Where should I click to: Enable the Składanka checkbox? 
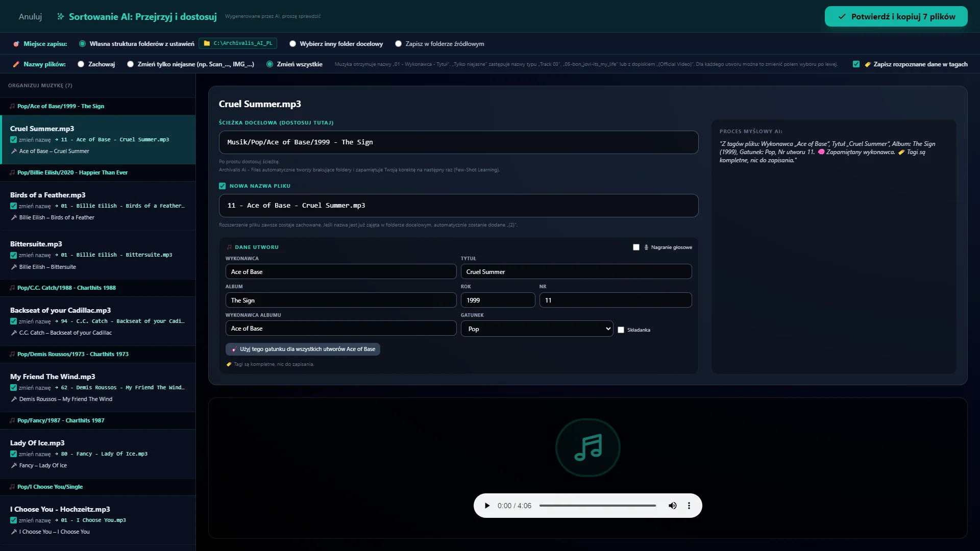(621, 330)
